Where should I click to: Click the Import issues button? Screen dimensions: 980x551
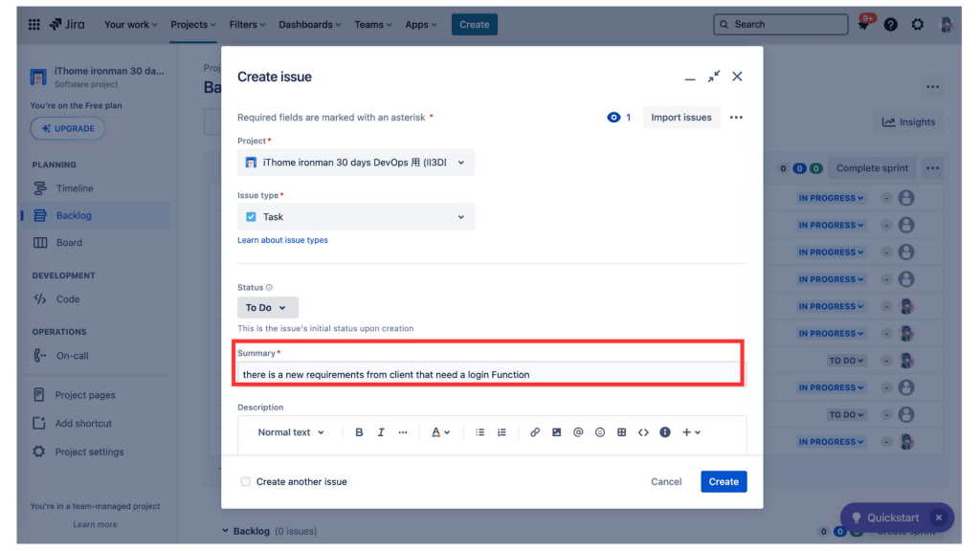681,118
